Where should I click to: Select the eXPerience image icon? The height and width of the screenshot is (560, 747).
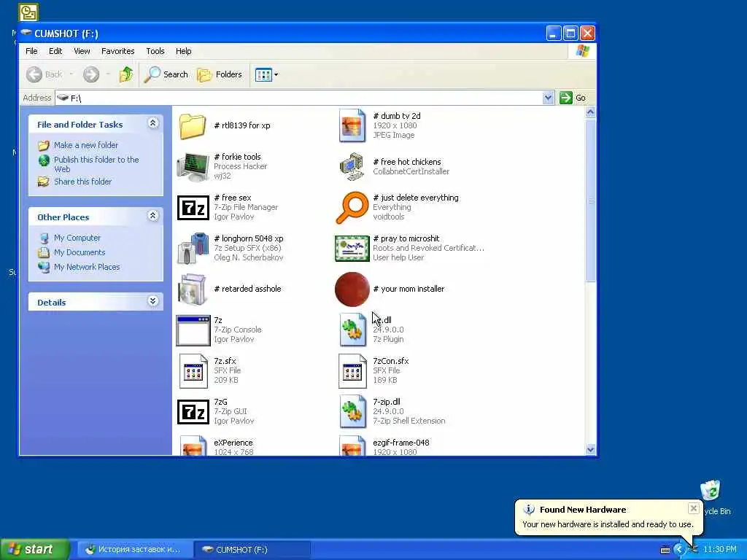click(193, 446)
